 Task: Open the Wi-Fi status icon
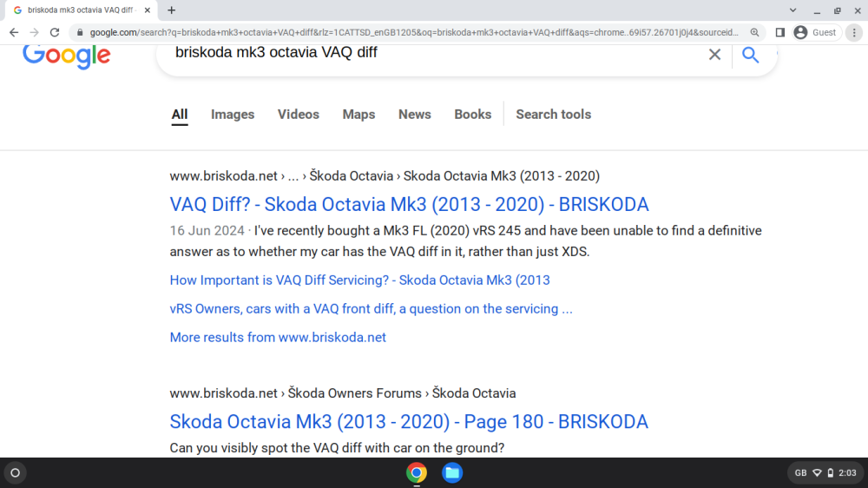(817, 473)
